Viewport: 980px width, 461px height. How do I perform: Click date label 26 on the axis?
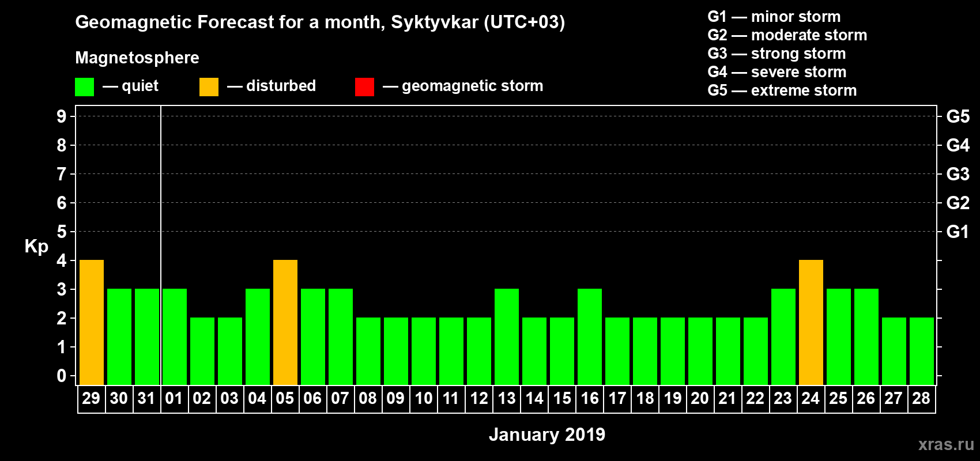(x=866, y=398)
